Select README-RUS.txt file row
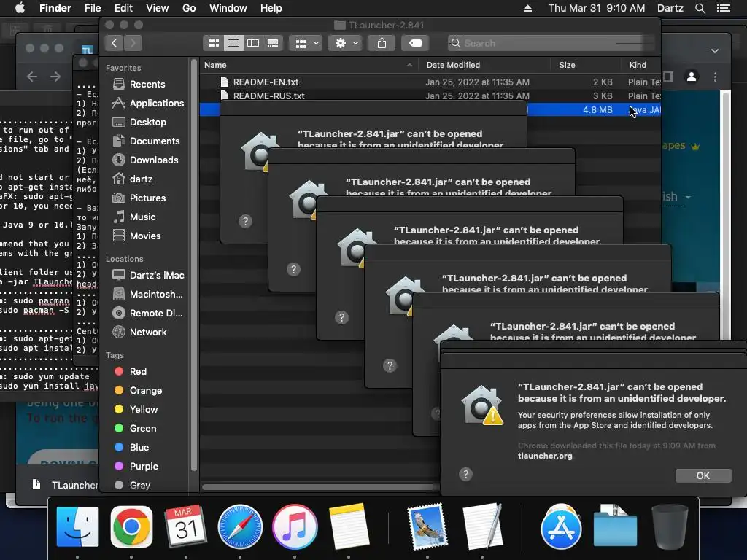The width and height of the screenshot is (747, 560). pyautogui.click(x=430, y=96)
